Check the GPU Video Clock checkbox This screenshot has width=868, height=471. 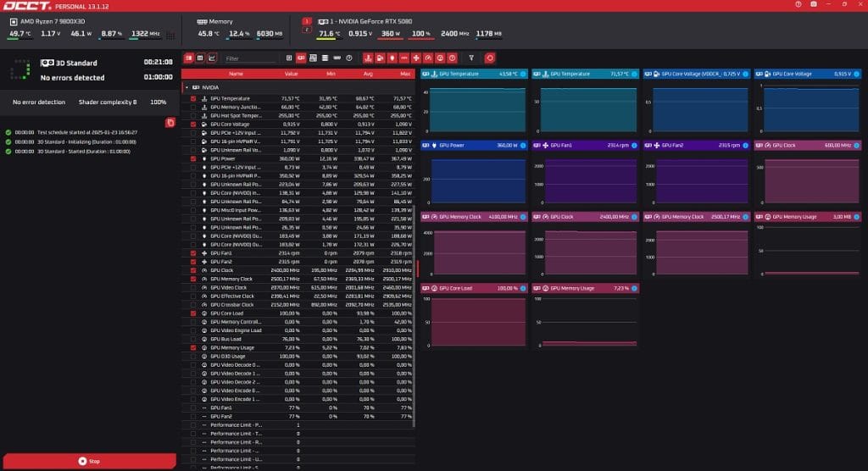point(193,287)
